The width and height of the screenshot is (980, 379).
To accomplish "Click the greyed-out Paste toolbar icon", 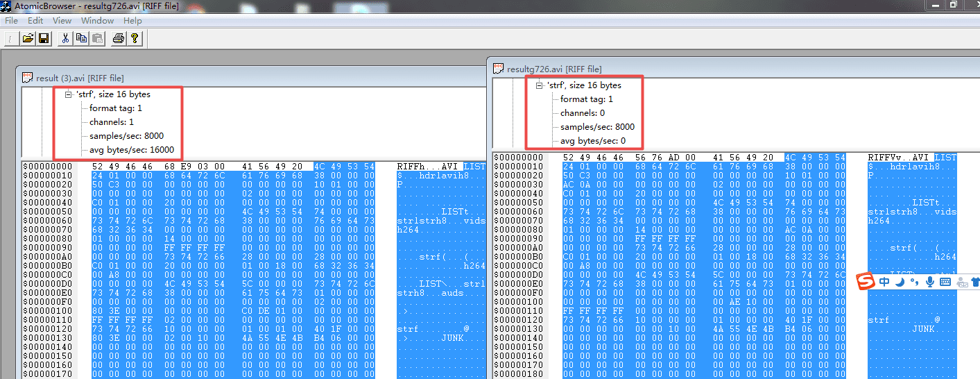I will [x=97, y=38].
